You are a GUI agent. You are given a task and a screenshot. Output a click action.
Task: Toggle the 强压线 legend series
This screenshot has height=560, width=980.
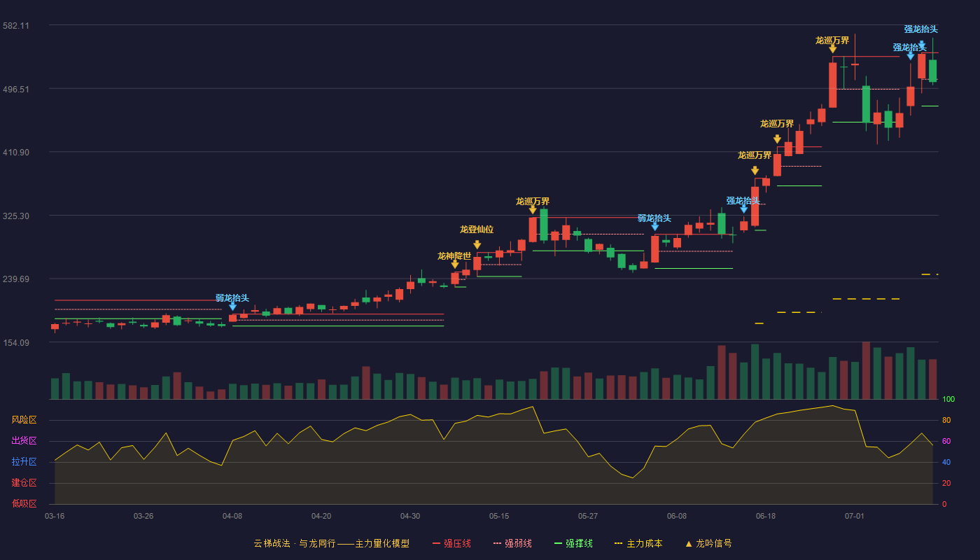[451, 543]
